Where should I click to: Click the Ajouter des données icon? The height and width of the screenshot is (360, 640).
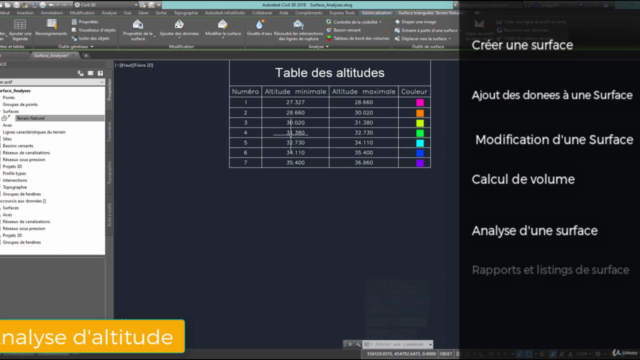point(179,25)
